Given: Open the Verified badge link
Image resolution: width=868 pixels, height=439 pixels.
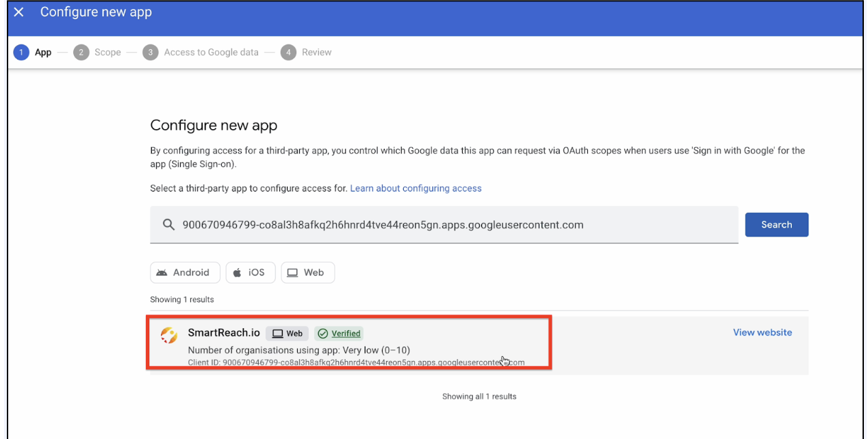Looking at the screenshot, I should point(339,334).
